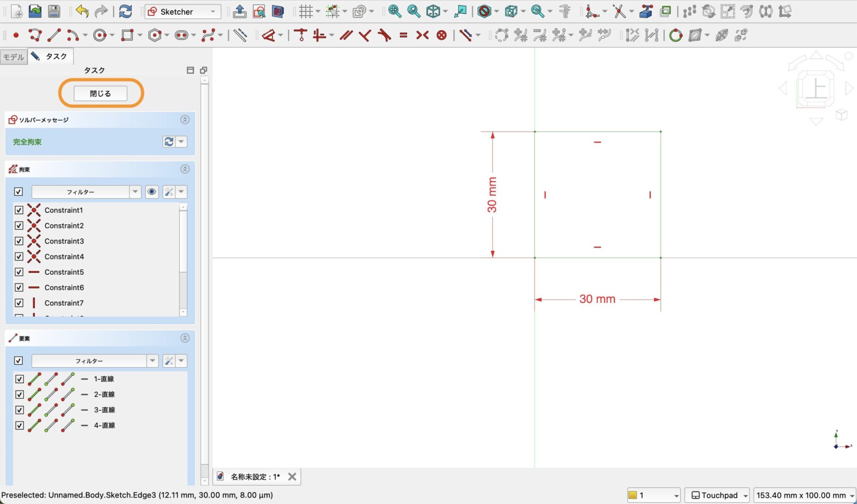This screenshot has width=857, height=504.
Task: Open elements settings tool button
Action: click(x=169, y=361)
